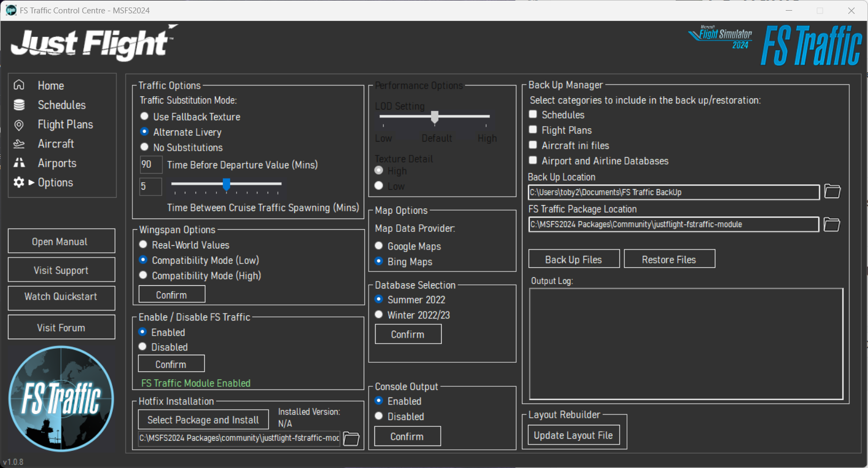Click Watch Quickstart button
This screenshot has height=468, width=868.
[61, 297]
